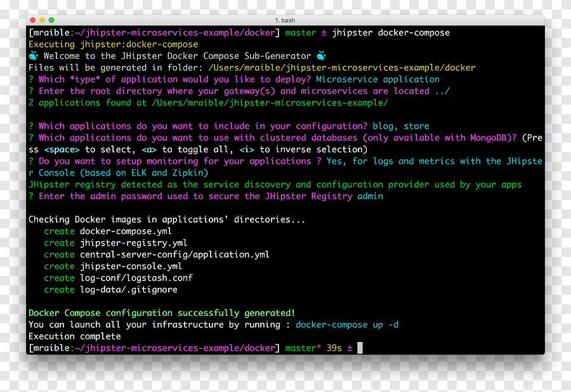
Task: Click the 'admin' password answer text
Action: click(x=370, y=196)
